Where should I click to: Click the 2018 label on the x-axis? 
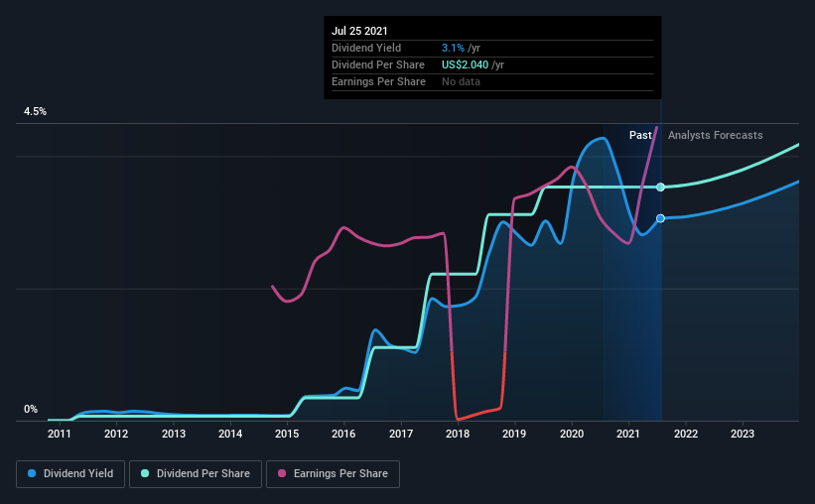[458, 434]
